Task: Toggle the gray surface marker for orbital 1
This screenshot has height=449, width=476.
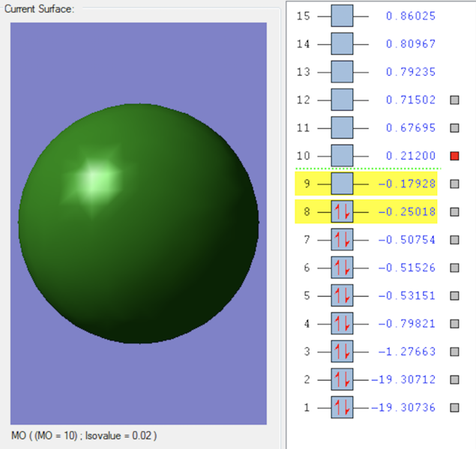Action: (454, 408)
